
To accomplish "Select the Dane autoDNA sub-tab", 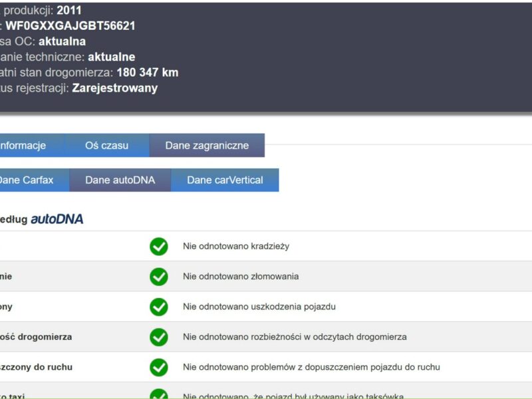I will pyautogui.click(x=120, y=180).
